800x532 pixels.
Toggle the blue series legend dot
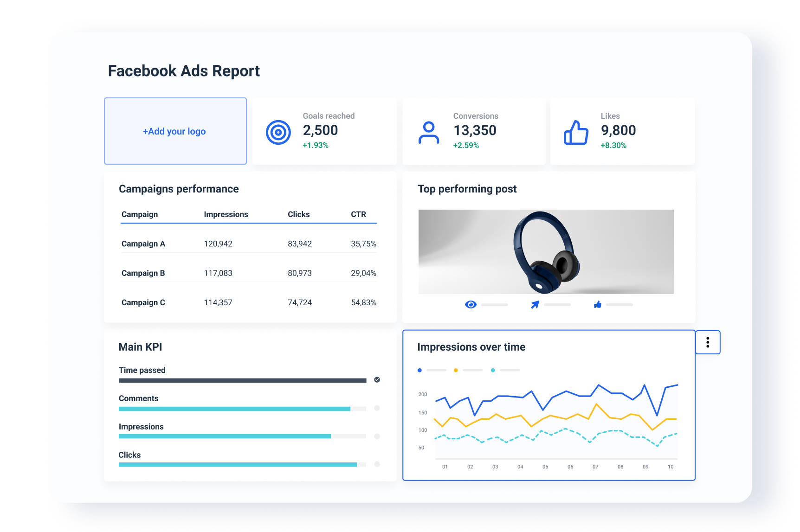[x=419, y=370]
